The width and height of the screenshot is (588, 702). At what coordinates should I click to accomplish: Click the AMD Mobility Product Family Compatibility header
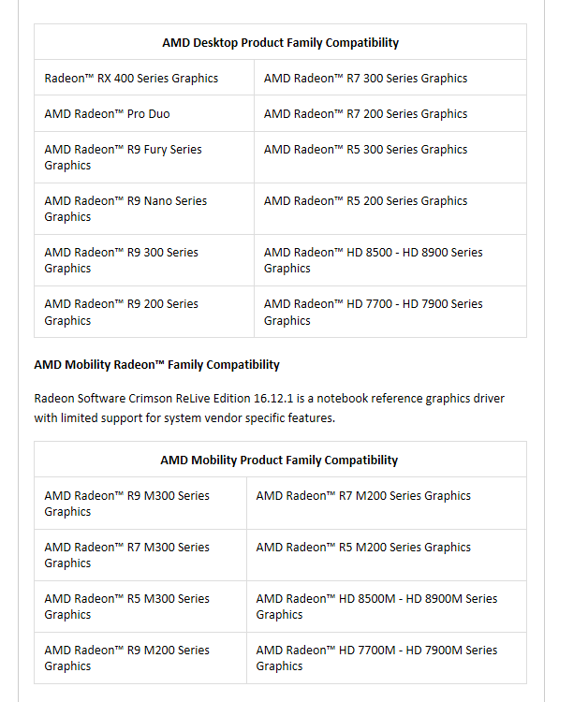[x=279, y=461]
